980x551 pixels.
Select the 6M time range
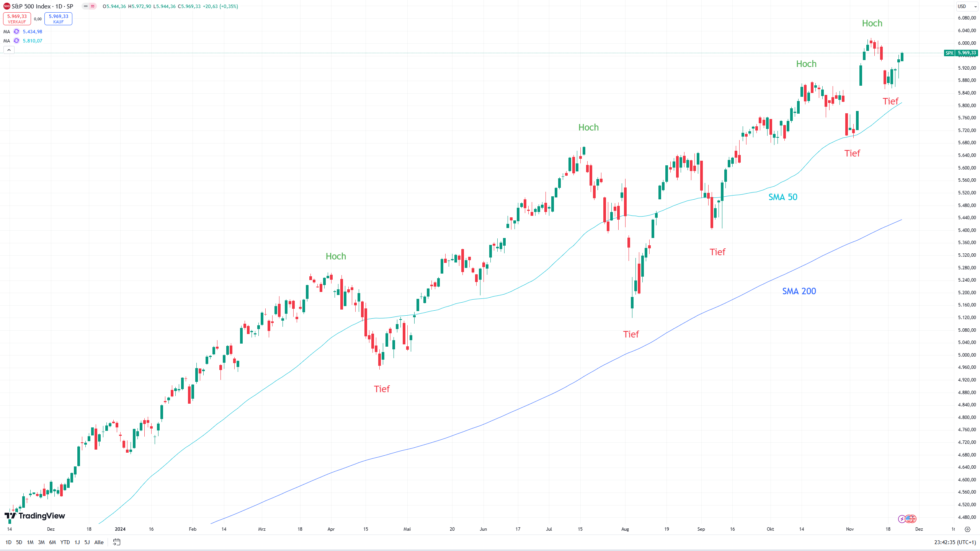(52, 542)
